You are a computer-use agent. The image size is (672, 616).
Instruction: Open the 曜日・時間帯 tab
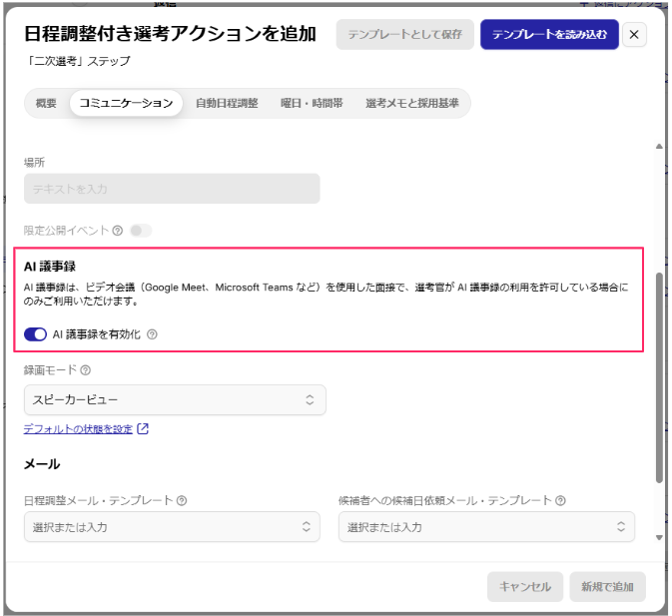pyautogui.click(x=312, y=103)
